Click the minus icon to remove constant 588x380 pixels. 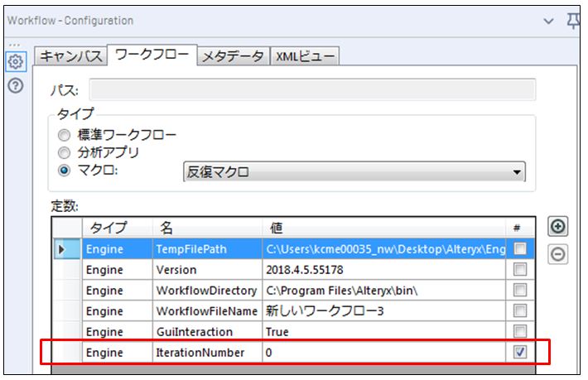[x=558, y=254]
